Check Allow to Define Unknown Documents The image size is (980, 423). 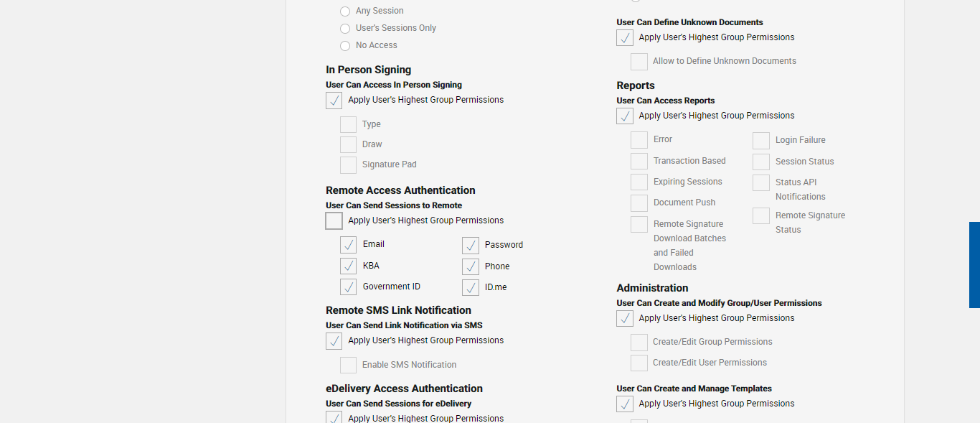639,62
